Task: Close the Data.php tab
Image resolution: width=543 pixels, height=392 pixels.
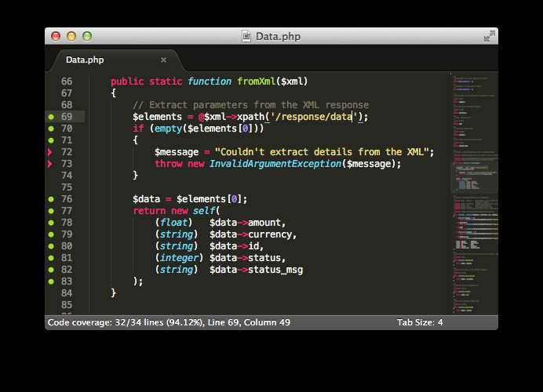Action: tap(163, 60)
